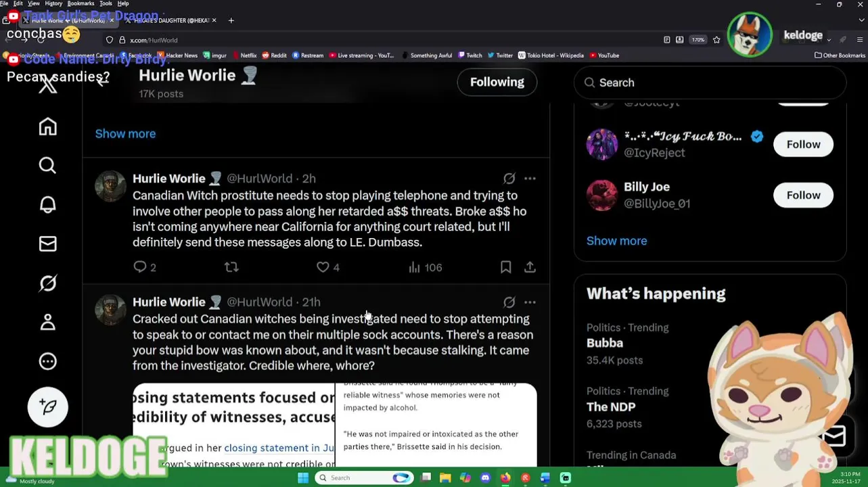Open Something Awful bookmark
This screenshot has height=487, width=868.
[x=427, y=55]
